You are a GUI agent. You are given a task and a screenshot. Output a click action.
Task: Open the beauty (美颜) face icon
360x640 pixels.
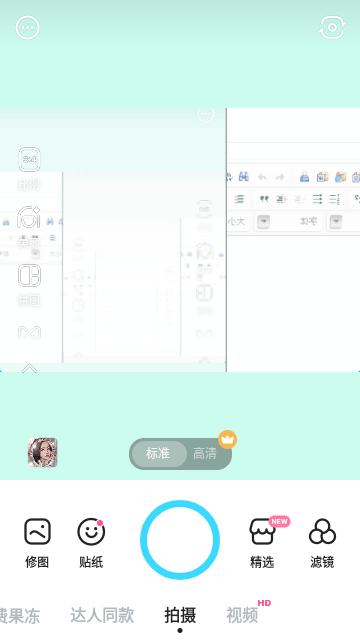coord(29,217)
